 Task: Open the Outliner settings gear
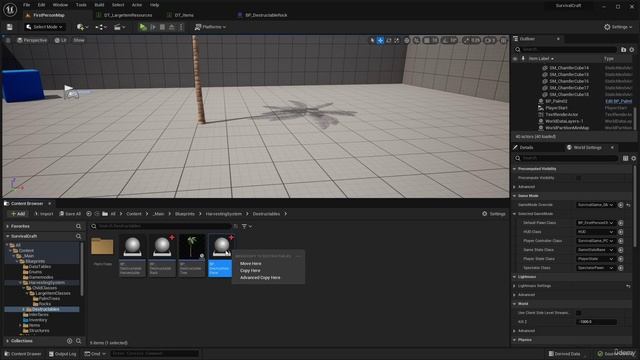pos(632,50)
